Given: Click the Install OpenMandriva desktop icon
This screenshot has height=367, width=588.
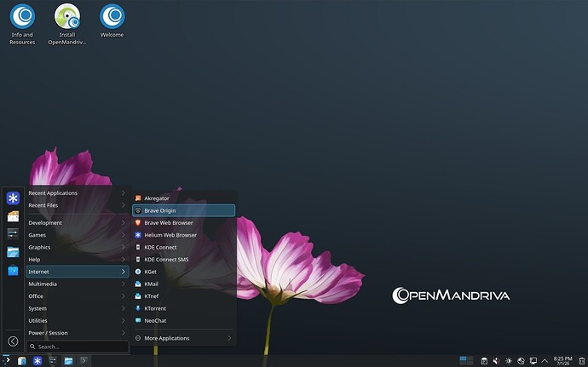Looking at the screenshot, I should tap(67, 25).
